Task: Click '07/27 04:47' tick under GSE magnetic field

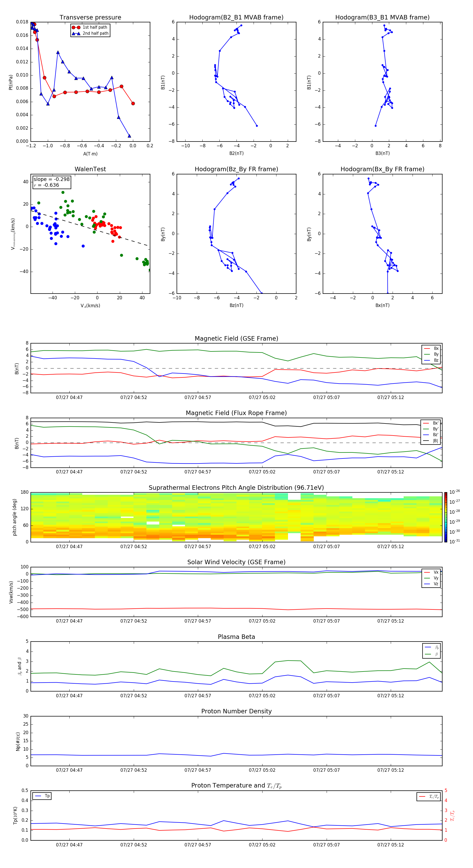Action: 69,398
